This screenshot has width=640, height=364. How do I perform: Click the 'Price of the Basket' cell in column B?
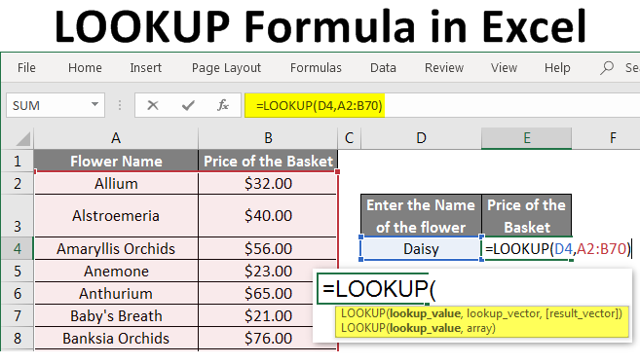268,161
